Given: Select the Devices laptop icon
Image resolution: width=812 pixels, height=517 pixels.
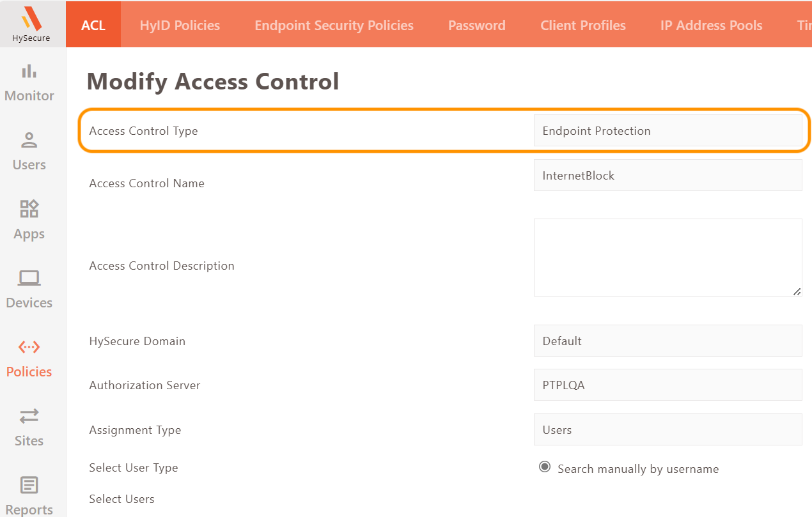Looking at the screenshot, I should (29, 278).
